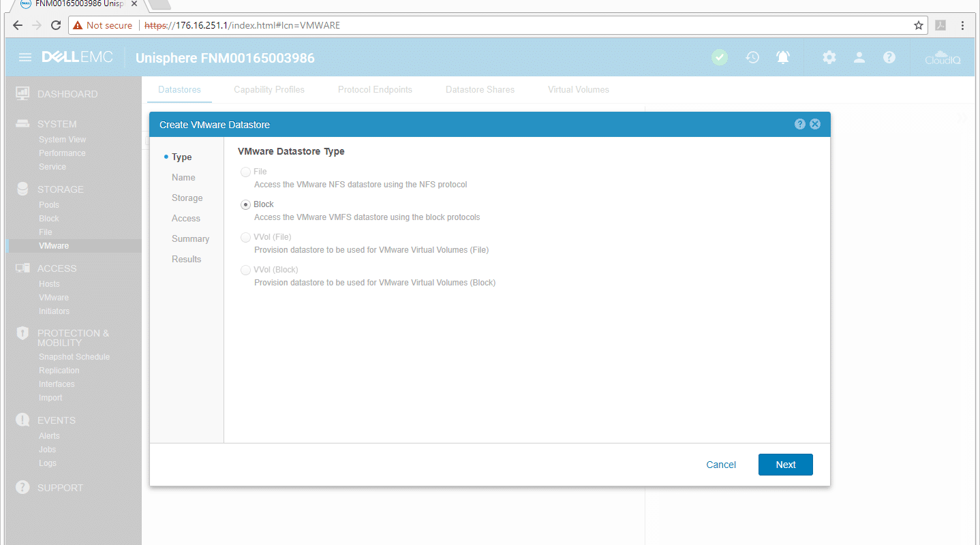This screenshot has height=545, width=980.
Task: Open Service in the sidebar
Action: 52,167
